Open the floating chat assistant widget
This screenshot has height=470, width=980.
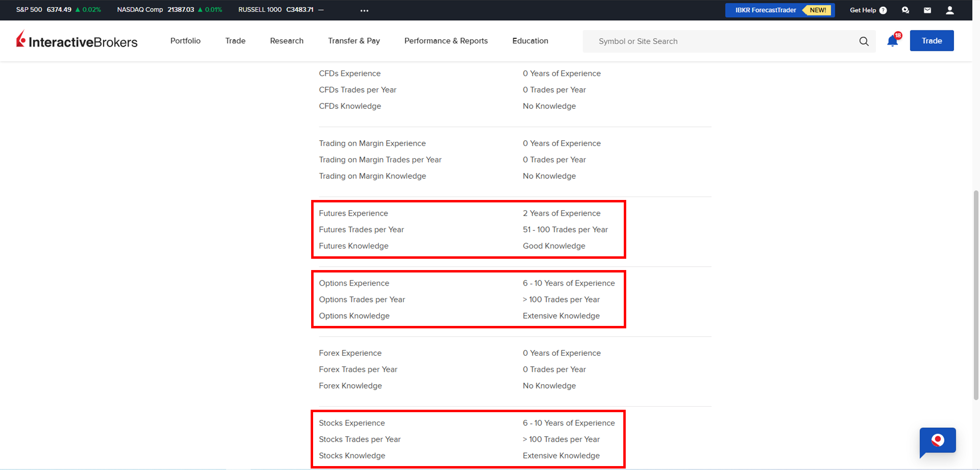[937, 441]
